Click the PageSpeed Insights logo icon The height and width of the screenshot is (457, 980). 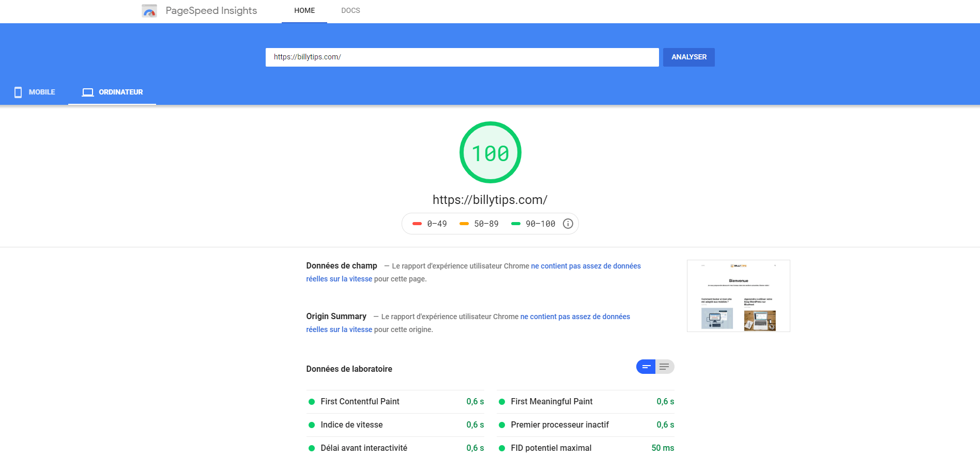pyautogui.click(x=149, y=11)
